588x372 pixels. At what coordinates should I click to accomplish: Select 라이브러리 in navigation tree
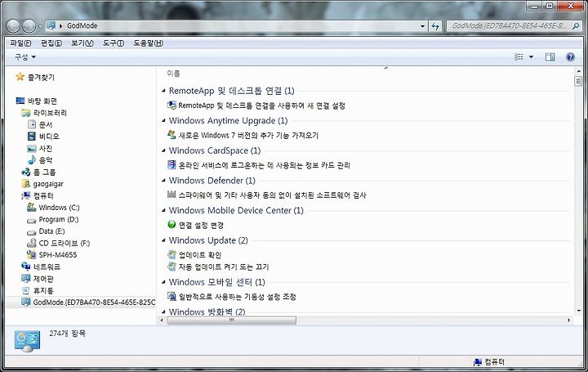[x=50, y=113]
